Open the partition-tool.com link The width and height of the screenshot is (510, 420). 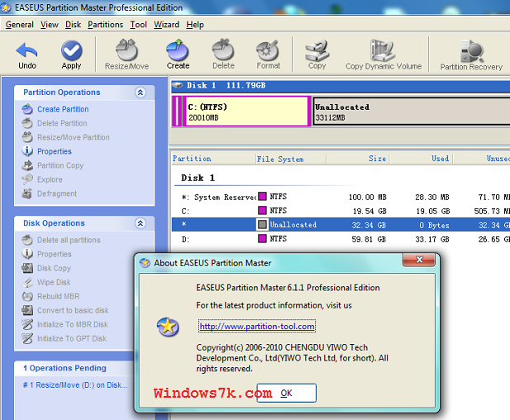pyautogui.click(x=257, y=327)
